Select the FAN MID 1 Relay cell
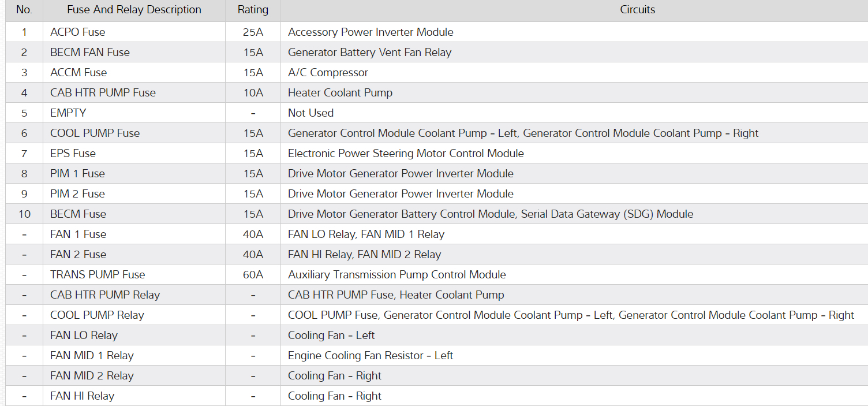The image size is (868, 406). coord(92,355)
